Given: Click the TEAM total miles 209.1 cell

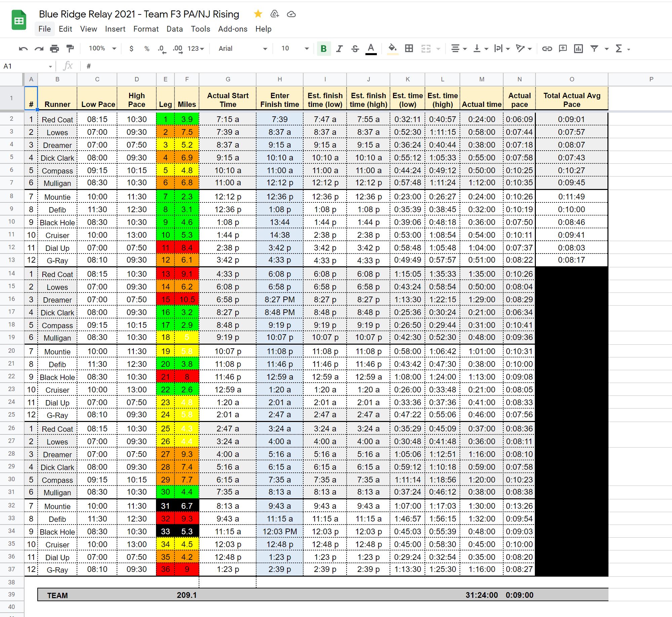Looking at the screenshot, I should (x=187, y=595).
